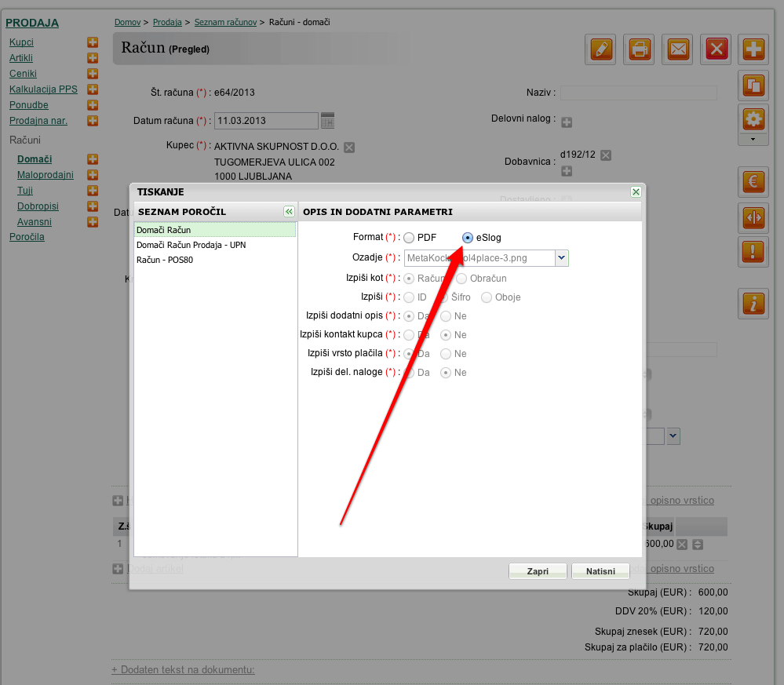
Task: Send invoice with envelope icon
Action: 678,49
